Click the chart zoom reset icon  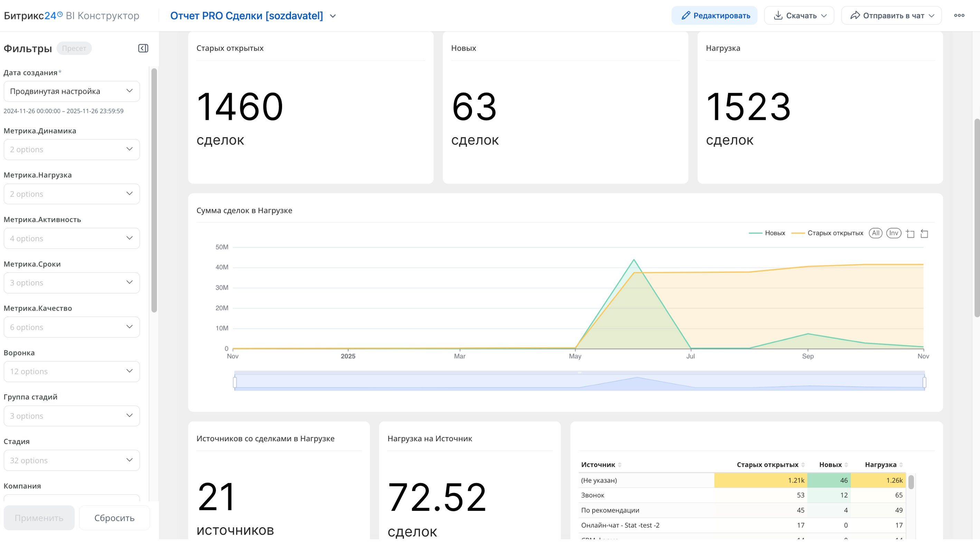(924, 233)
